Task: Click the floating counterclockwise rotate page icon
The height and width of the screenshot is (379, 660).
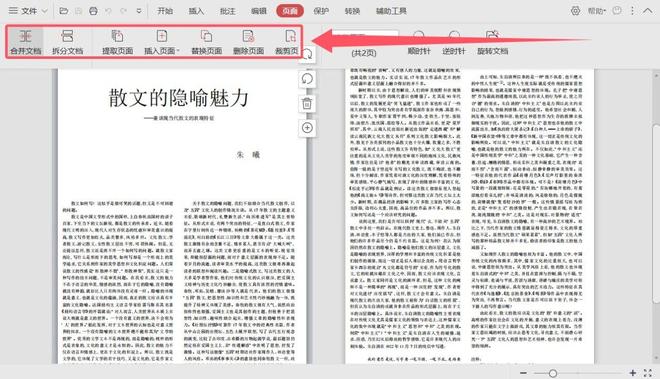Action: [307, 79]
